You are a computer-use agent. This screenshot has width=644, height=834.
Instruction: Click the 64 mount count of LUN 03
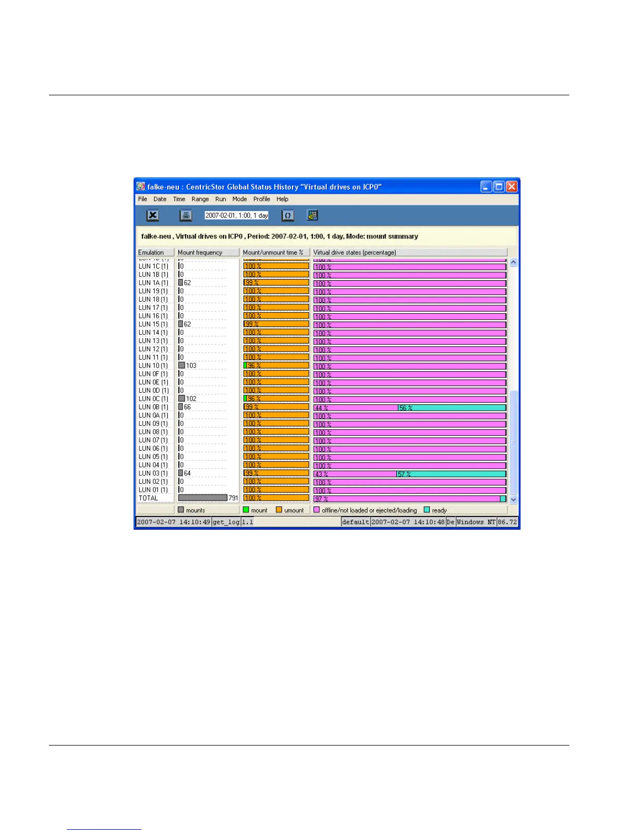coord(187,473)
